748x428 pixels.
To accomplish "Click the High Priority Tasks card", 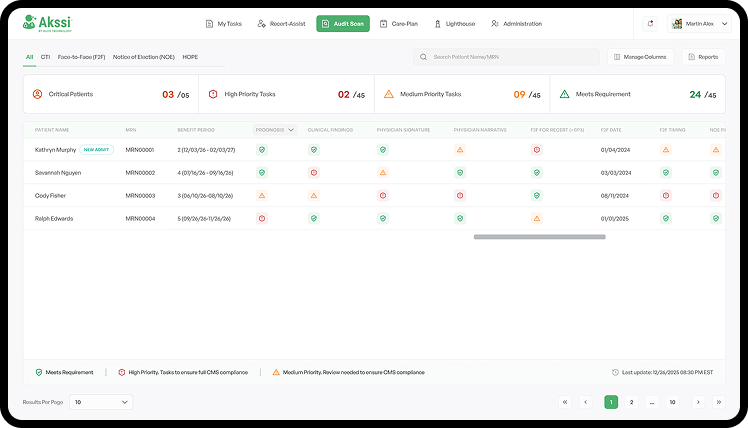I will [286, 94].
